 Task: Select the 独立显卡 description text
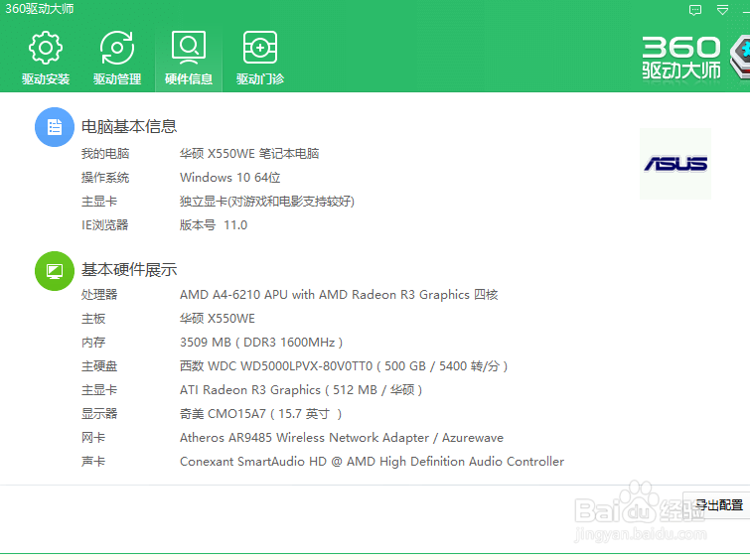[267, 202]
